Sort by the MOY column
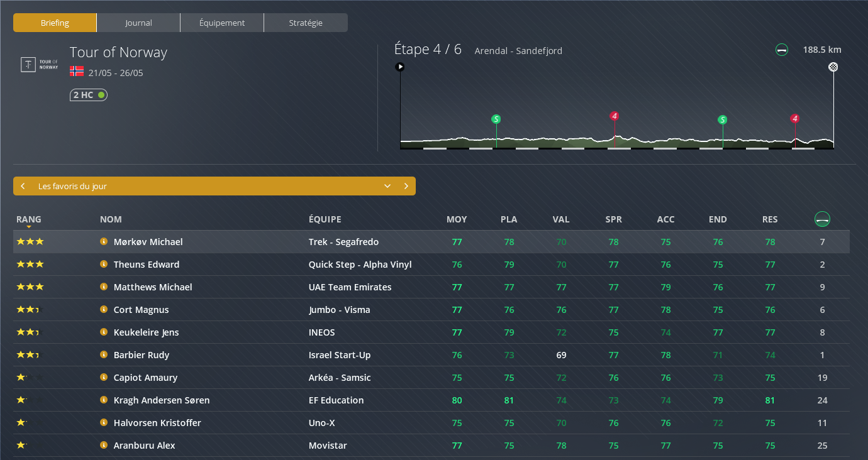The width and height of the screenshot is (868, 460). pos(457,219)
